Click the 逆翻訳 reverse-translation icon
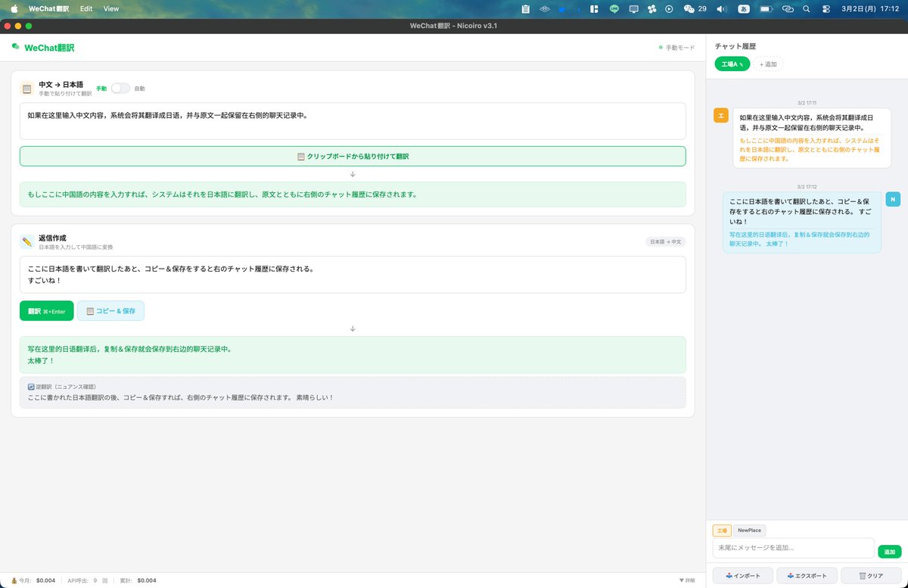Screen dimensions: 908x588 (31, 387)
